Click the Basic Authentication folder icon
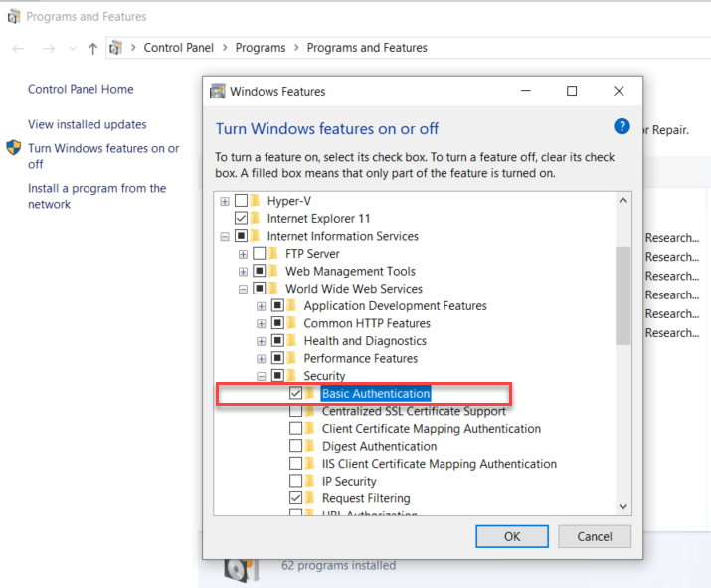Screen dimensions: 711x588 pyautogui.click(x=310, y=393)
